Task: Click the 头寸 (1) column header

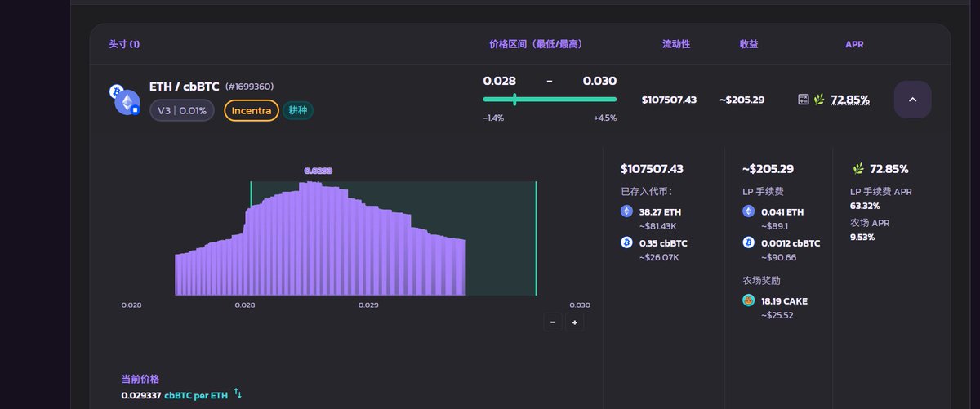Action: (x=124, y=44)
